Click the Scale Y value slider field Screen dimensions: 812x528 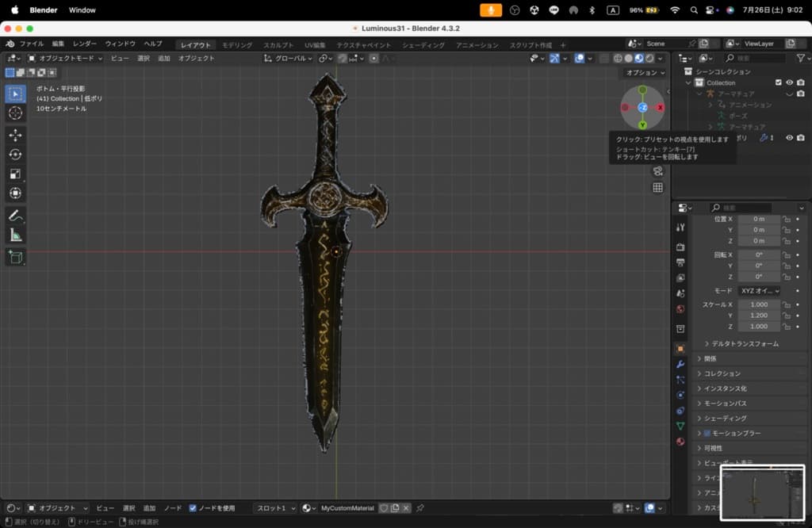[x=759, y=316]
